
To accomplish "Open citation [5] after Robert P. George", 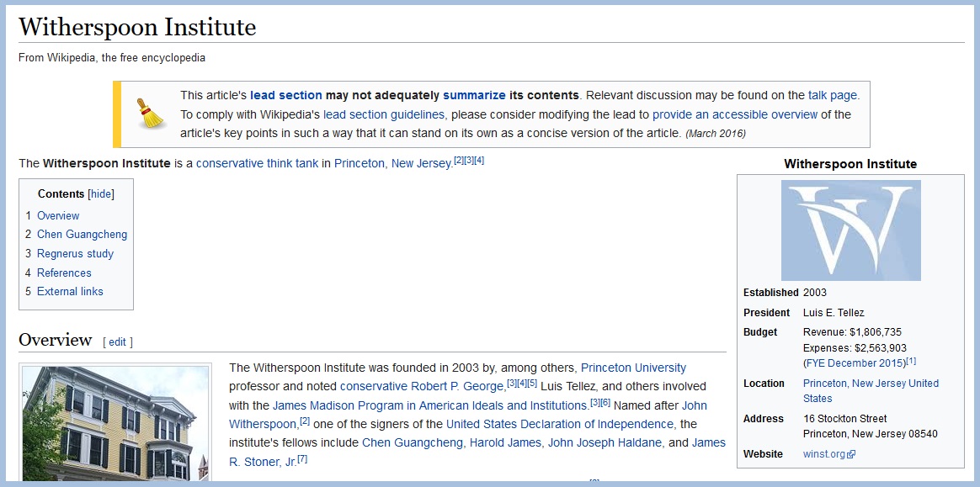I will click(532, 383).
